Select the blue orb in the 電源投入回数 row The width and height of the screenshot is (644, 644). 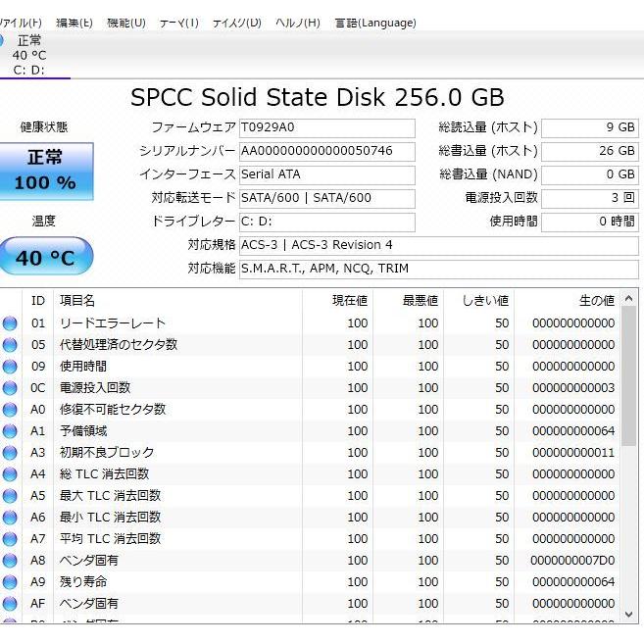pyautogui.click(x=10, y=388)
